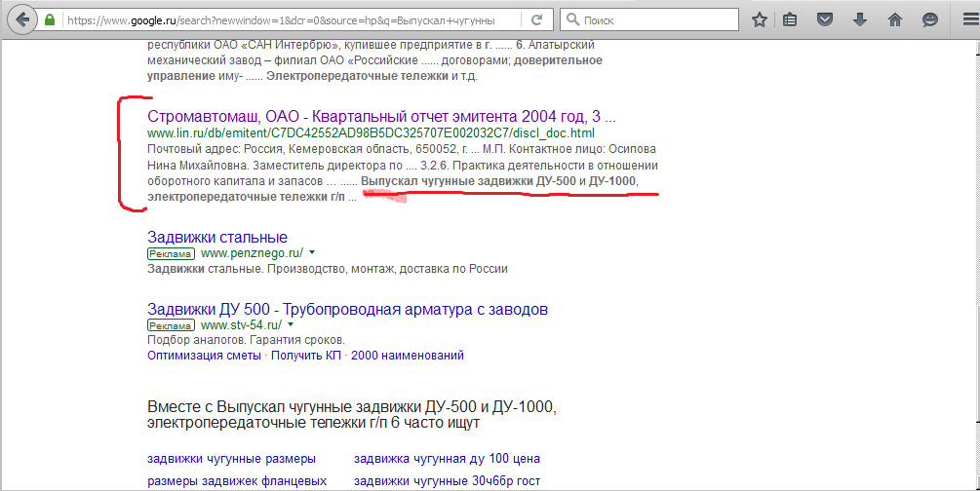
Task: Open the Задвижки стальные ad link
Action: [217, 238]
